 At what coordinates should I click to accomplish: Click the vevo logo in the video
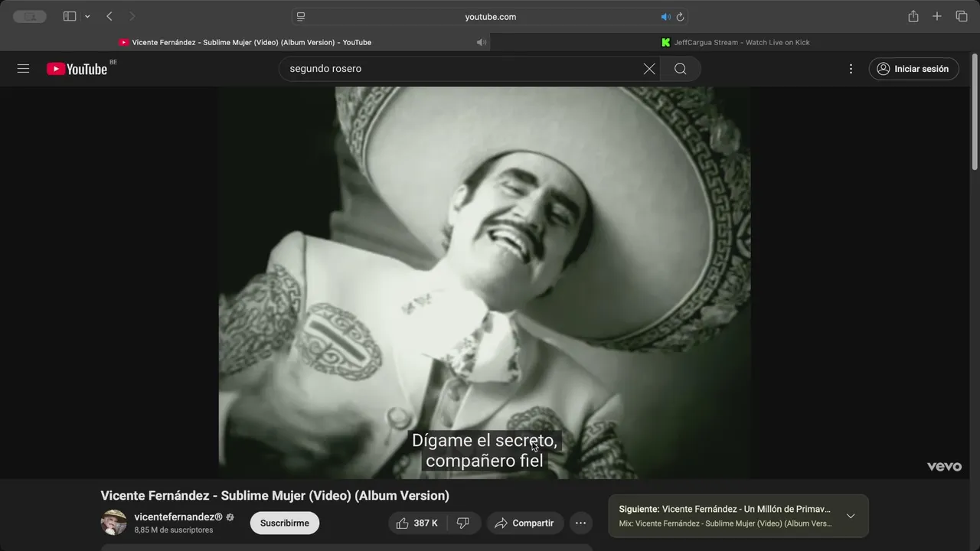coord(944,467)
